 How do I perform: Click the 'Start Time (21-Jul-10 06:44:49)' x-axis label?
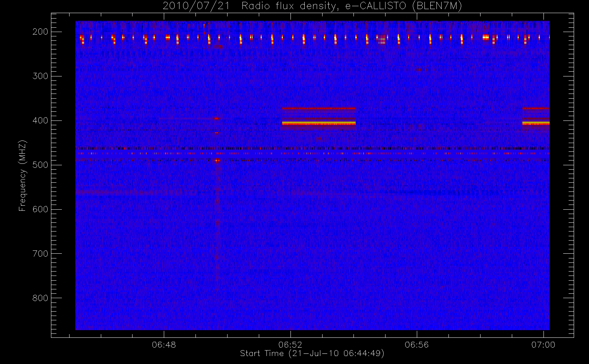(x=312, y=353)
